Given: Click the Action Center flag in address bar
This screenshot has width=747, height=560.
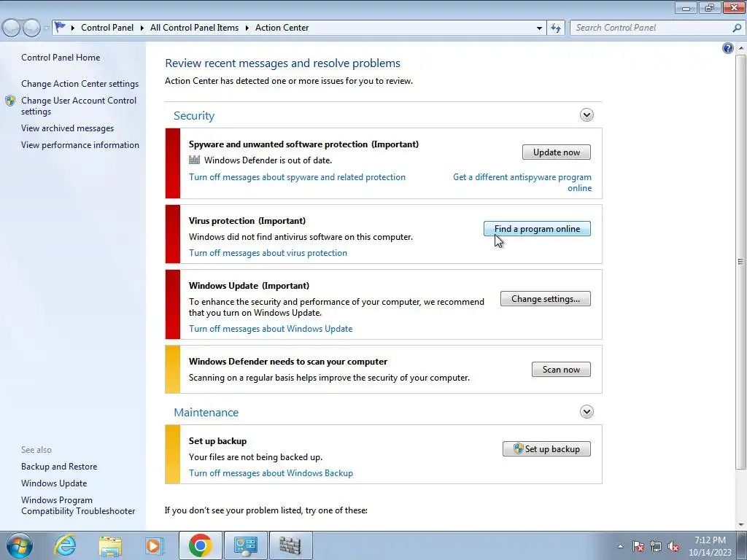Looking at the screenshot, I should 60,27.
